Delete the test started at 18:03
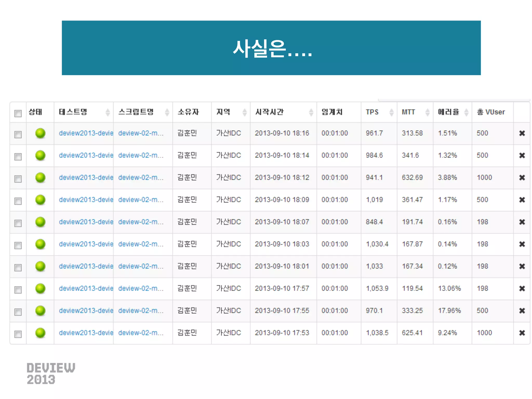The image size is (532, 399). coord(522,244)
